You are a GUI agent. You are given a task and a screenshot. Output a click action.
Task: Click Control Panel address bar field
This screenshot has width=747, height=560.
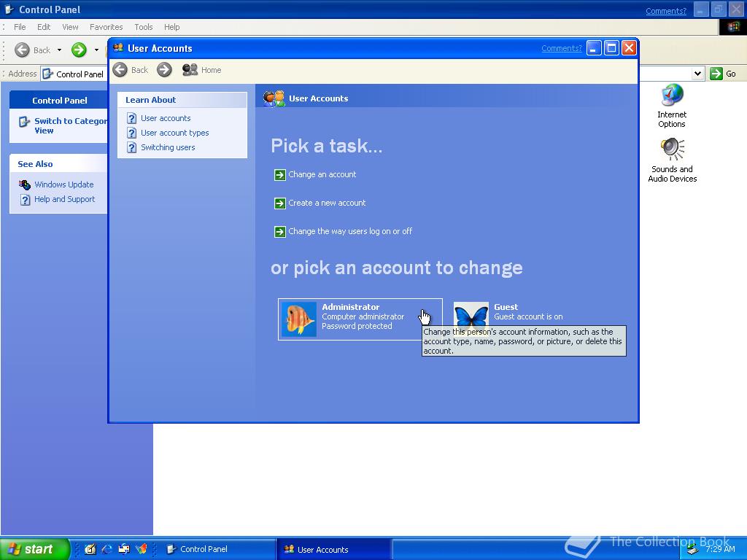[74, 74]
